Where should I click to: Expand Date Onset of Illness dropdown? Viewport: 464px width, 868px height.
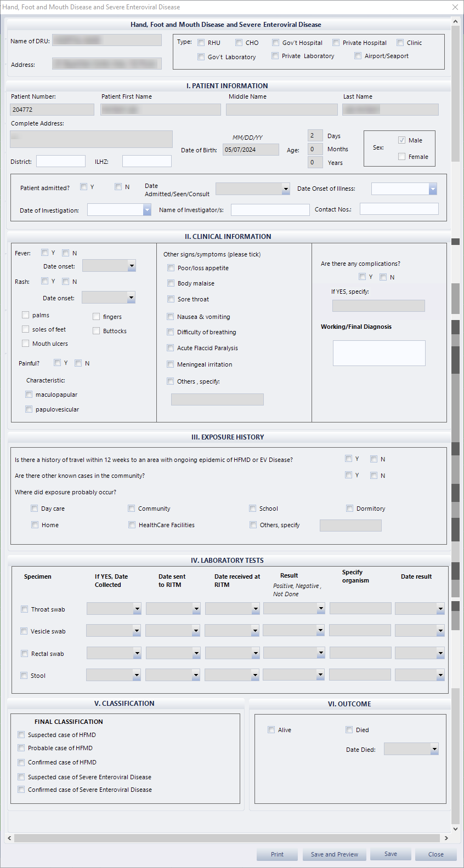pos(433,189)
